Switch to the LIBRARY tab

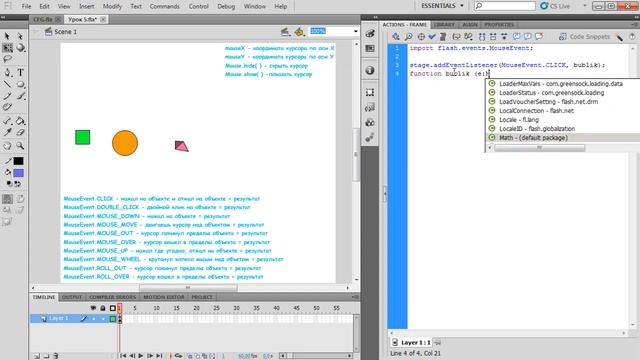pyautogui.click(x=444, y=25)
